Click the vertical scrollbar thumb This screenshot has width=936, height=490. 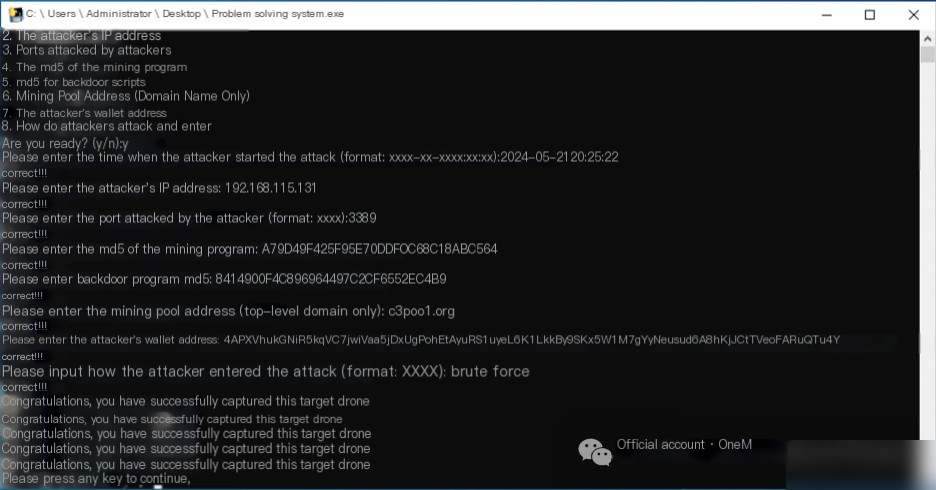tap(927, 54)
